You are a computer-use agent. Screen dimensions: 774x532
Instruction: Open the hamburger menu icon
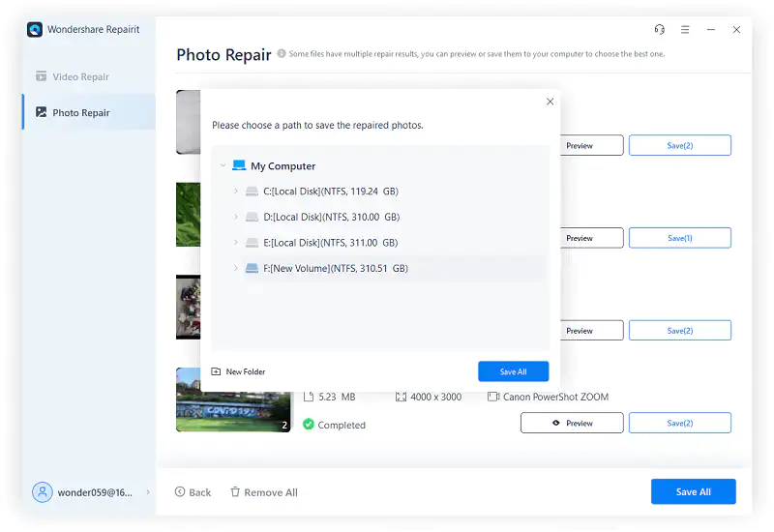click(x=685, y=30)
